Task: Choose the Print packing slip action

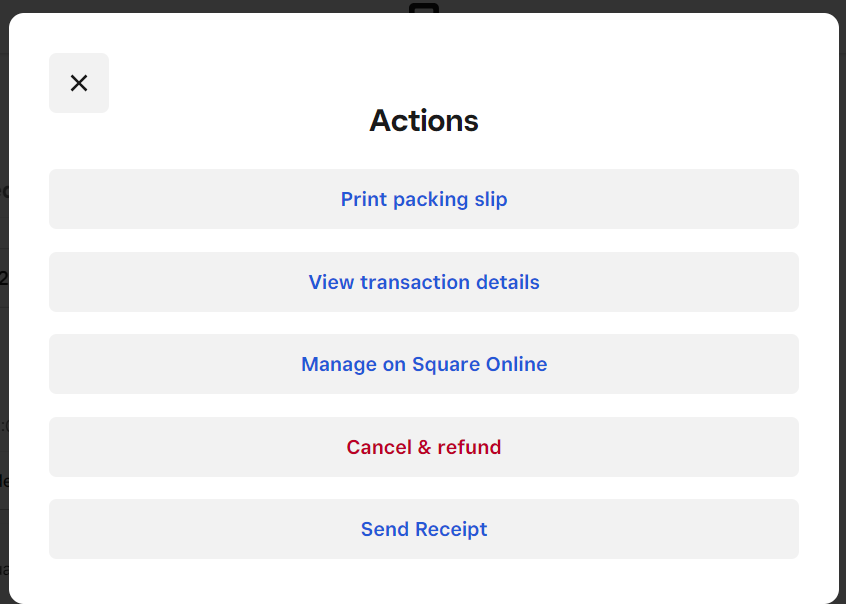Action: 424,199
